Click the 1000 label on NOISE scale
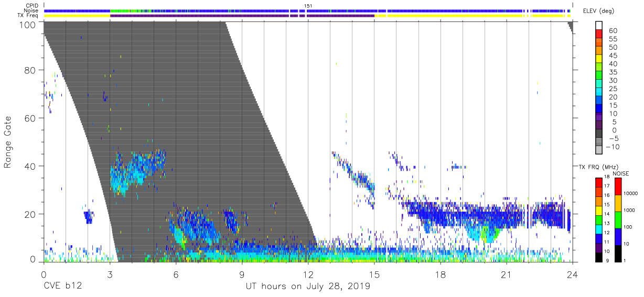The image size is (644, 297). pos(629,210)
